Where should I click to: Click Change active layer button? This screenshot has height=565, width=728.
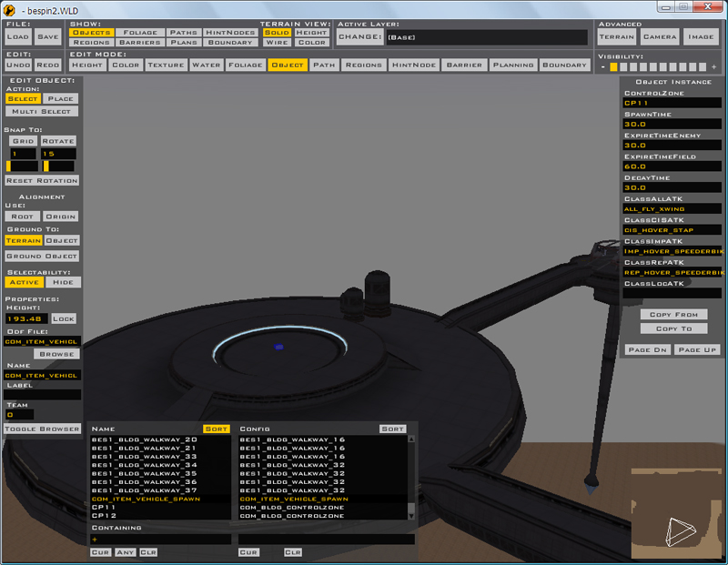pos(360,36)
